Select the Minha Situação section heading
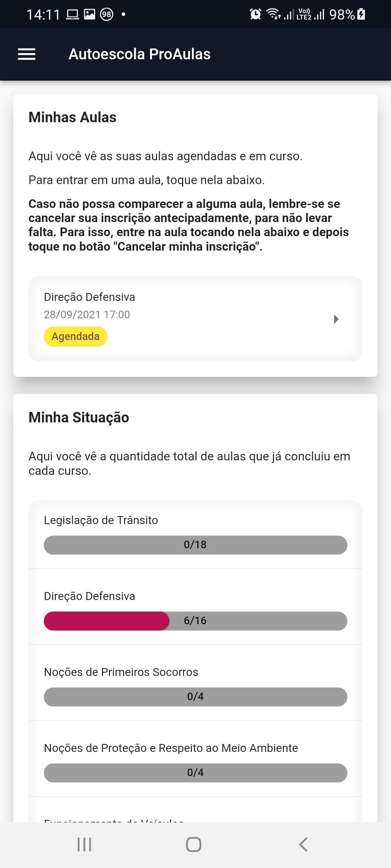This screenshot has width=391, height=868. tap(79, 417)
